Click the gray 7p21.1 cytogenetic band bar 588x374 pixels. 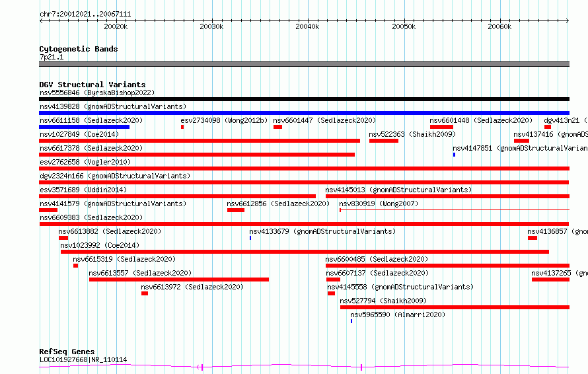tap(304, 64)
